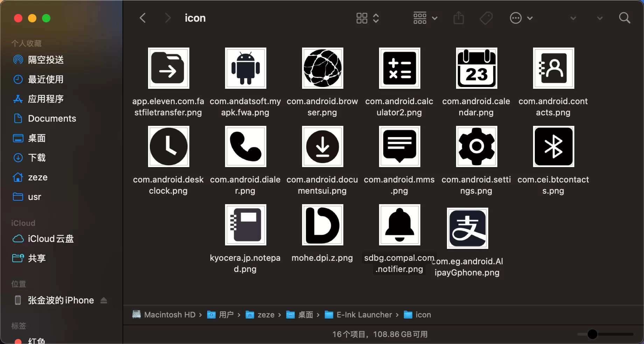Go forward with the right arrow
The image size is (644, 344).
(168, 18)
